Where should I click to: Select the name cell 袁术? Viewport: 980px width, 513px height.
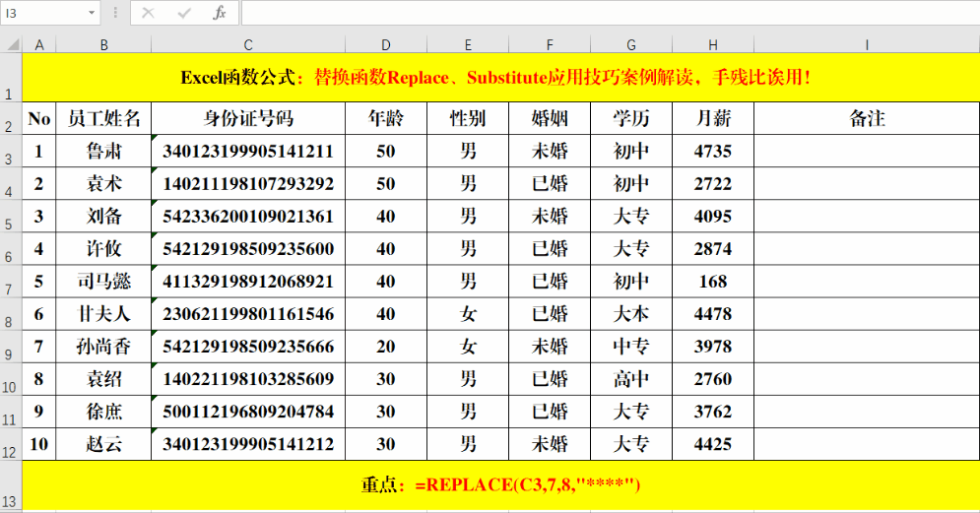tap(103, 184)
